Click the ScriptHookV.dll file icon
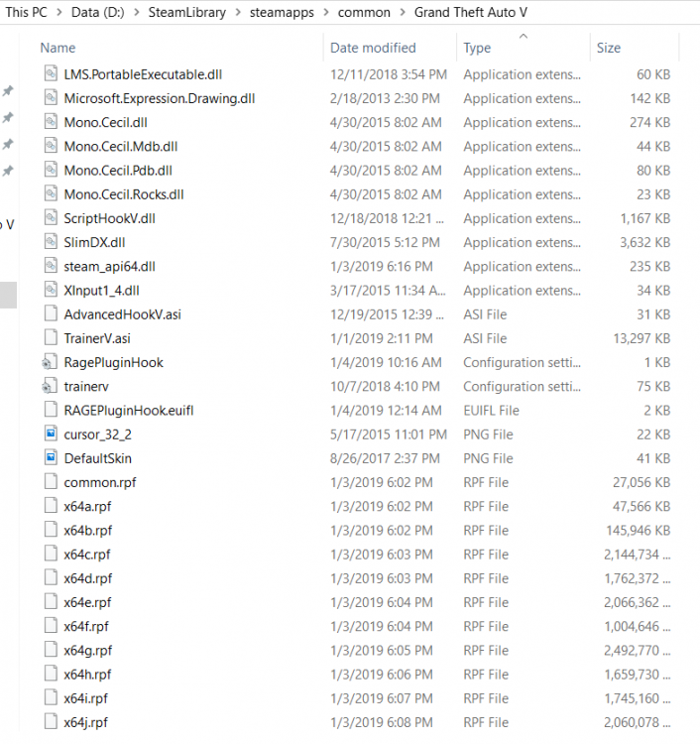Screen dimensions: 700x744 [51, 218]
